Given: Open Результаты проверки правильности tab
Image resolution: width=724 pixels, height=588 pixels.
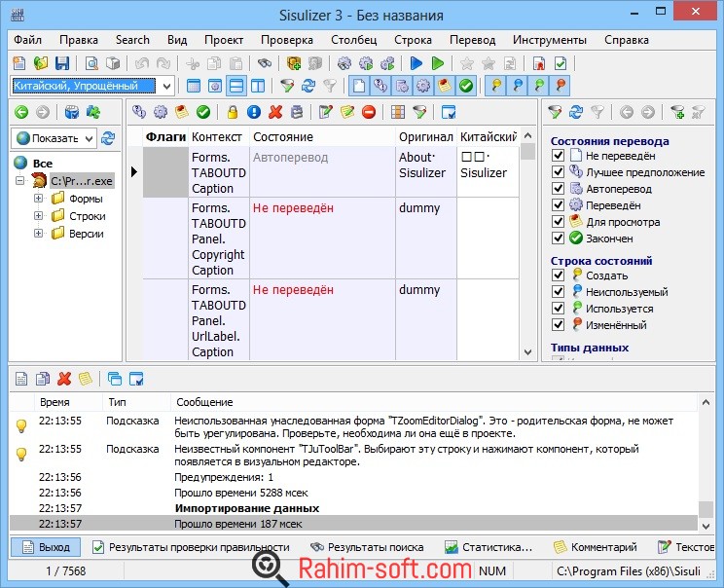Looking at the screenshot, I should click(x=191, y=547).
